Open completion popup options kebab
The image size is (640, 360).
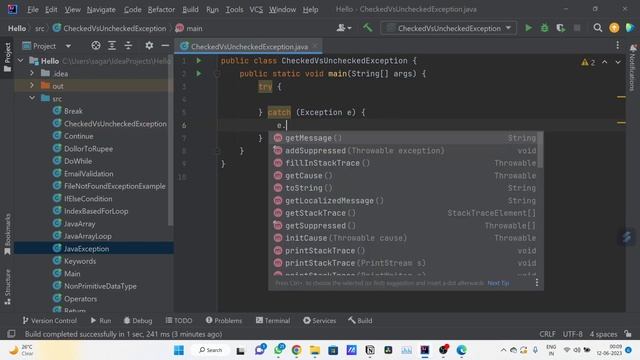coord(536,282)
